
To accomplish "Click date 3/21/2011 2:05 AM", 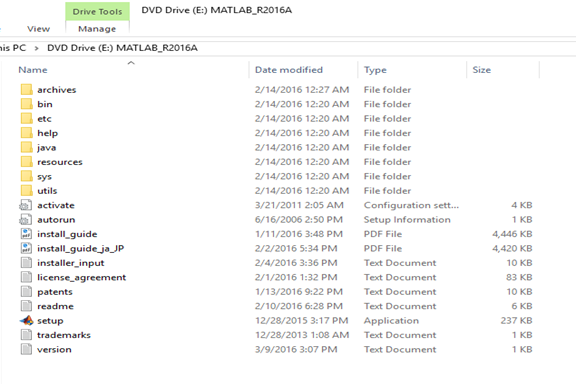I will (299, 205).
